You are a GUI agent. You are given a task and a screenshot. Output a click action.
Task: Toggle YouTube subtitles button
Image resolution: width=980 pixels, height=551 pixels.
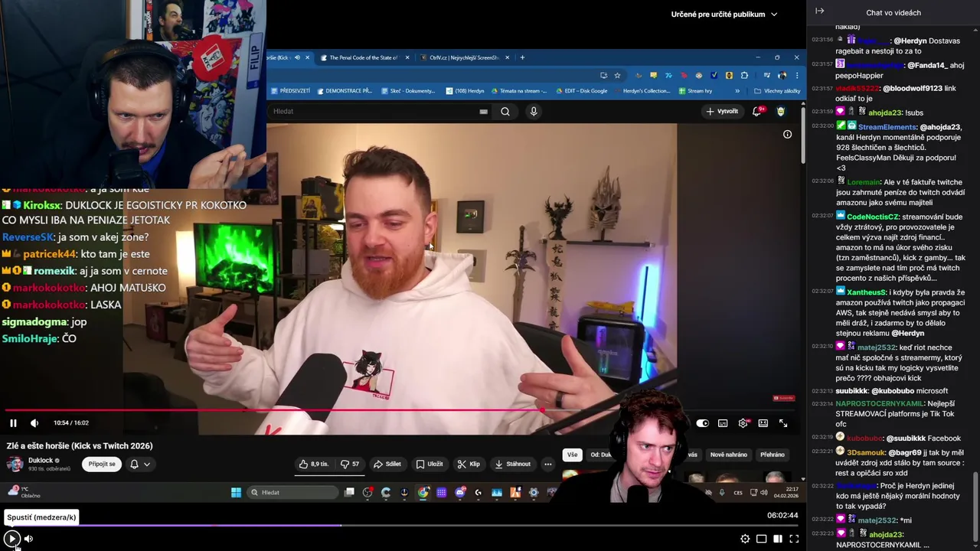coord(723,423)
